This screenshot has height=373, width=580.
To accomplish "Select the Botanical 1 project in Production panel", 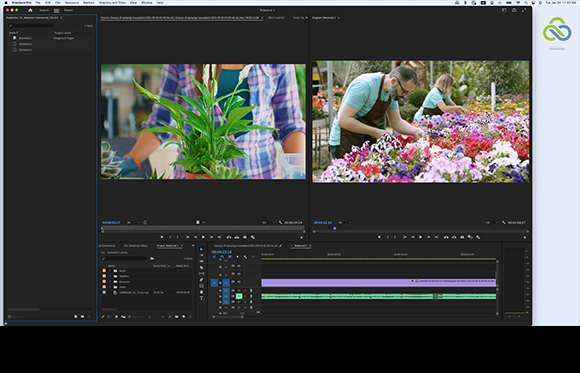I will [x=25, y=38].
